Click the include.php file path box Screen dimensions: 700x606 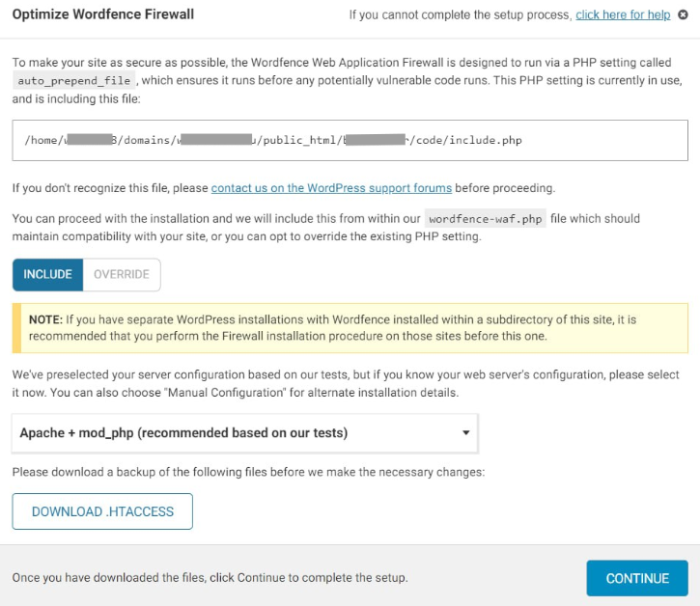click(x=350, y=141)
